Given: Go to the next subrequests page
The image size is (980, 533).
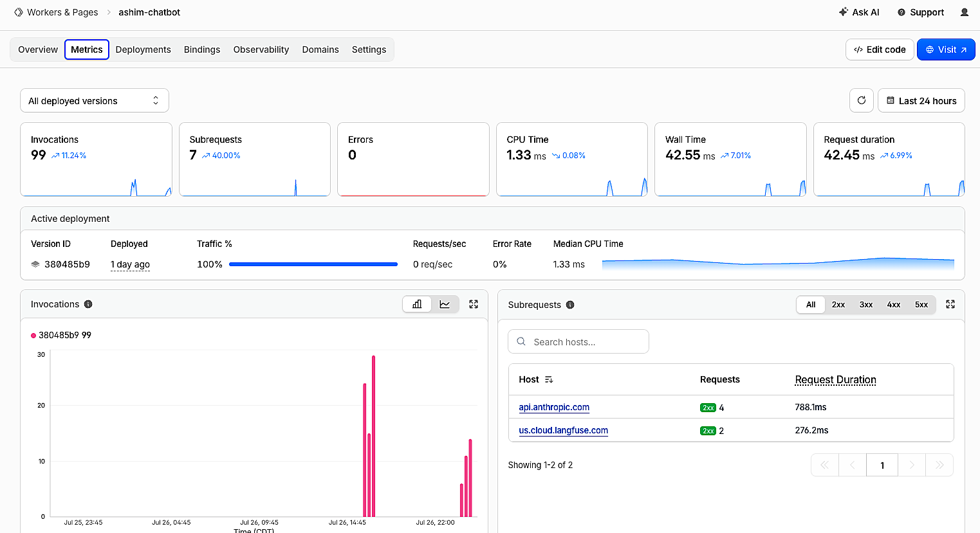Looking at the screenshot, I should [x=912, y=465].
